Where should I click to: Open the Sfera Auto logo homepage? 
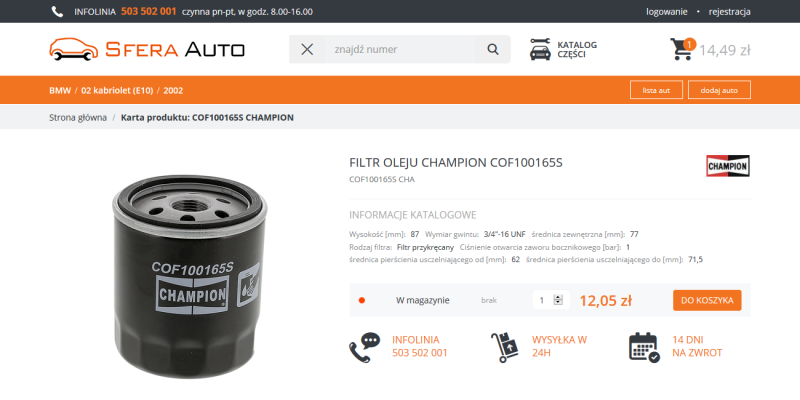pyautogui.click(x=147, y=49)
